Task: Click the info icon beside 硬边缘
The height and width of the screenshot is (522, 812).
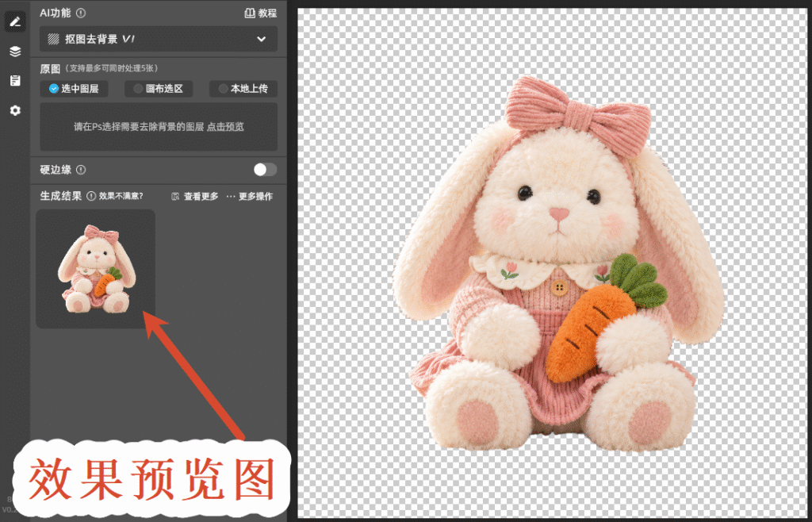Action: pos(81,170)
